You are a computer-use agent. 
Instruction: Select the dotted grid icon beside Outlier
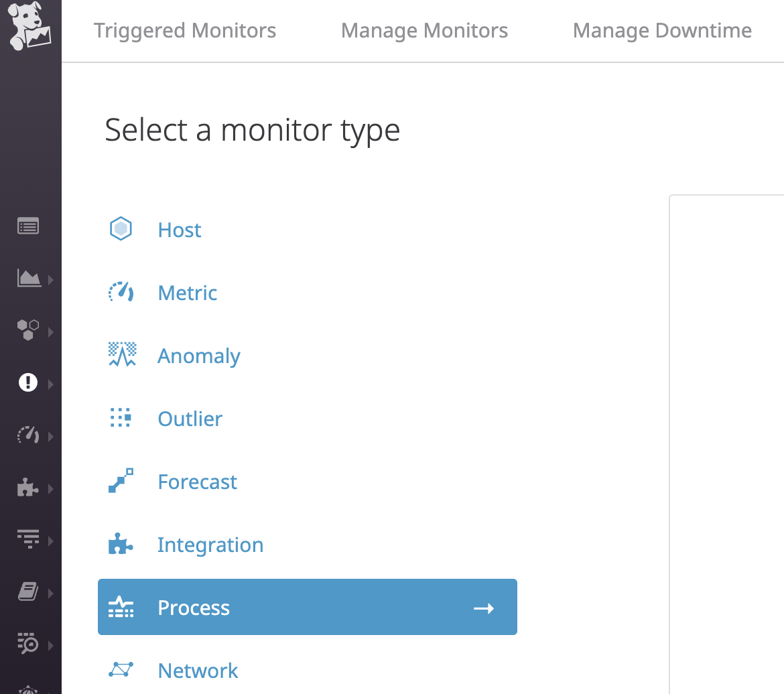tap(121, 418)
